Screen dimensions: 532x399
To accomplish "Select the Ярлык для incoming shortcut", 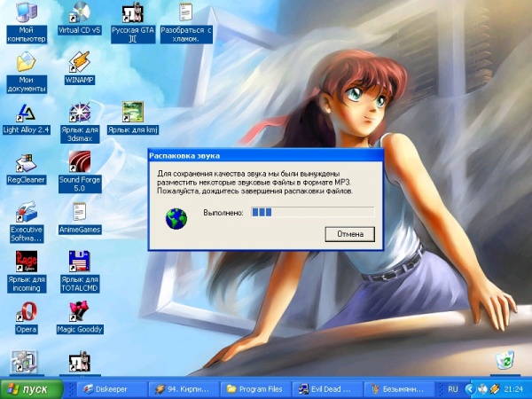I will pos(26,272).
